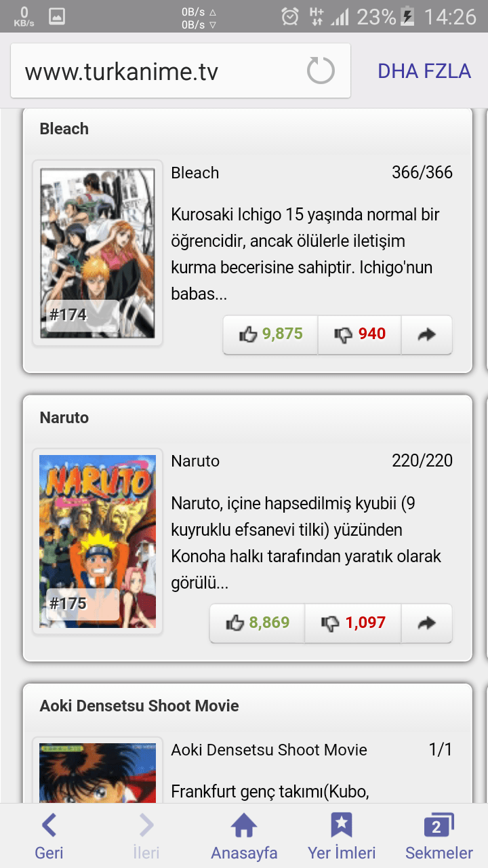
Task: Open the Bleach card title
Action: point(64,129)
